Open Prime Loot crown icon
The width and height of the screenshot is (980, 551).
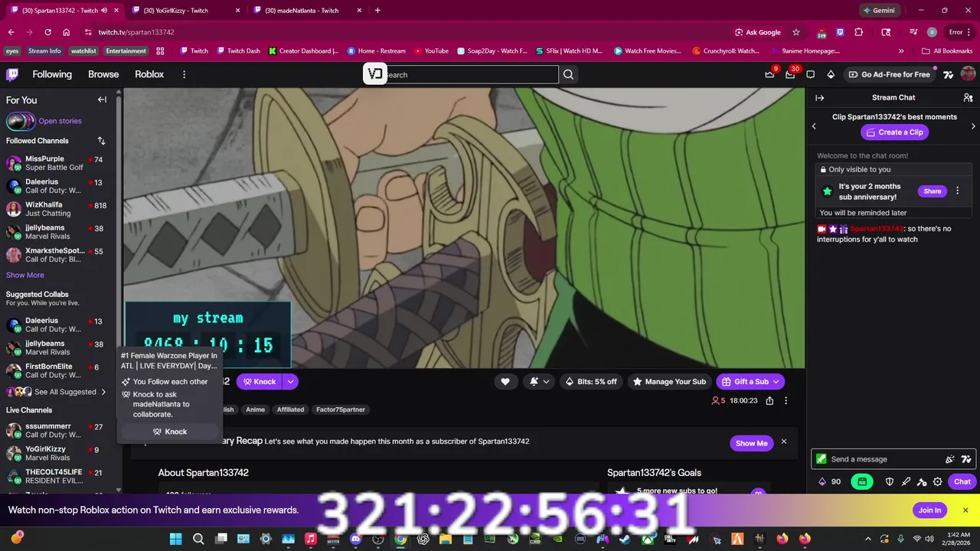[769, 74]
